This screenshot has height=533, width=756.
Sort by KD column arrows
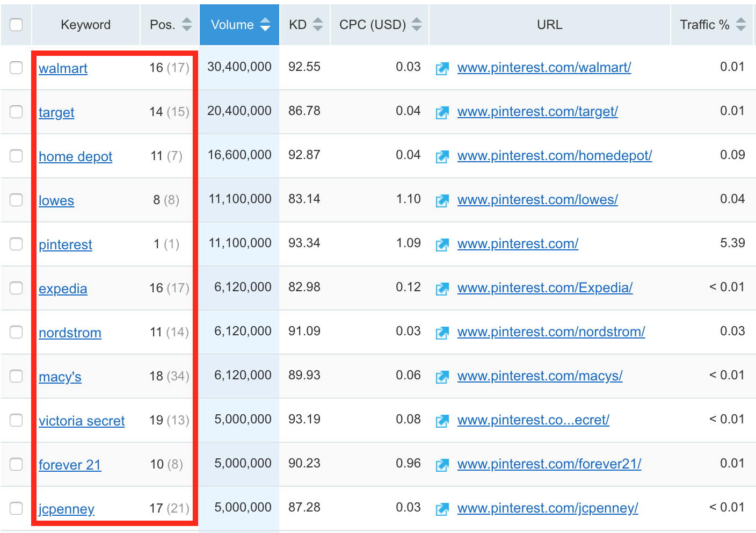(318, 25)
